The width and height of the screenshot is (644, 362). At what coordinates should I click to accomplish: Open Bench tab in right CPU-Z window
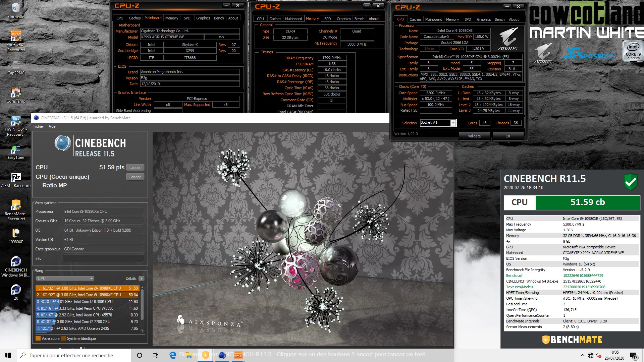[499, 19]
